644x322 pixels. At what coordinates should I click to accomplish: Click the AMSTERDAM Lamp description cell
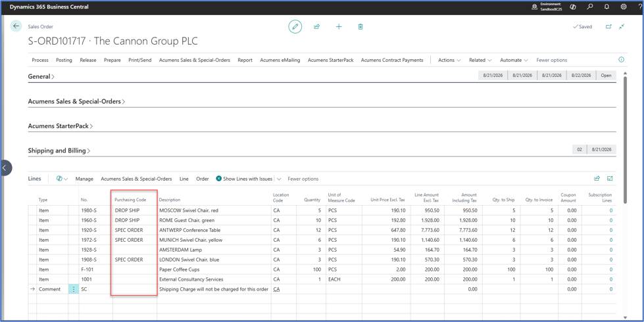pos(214,250)
